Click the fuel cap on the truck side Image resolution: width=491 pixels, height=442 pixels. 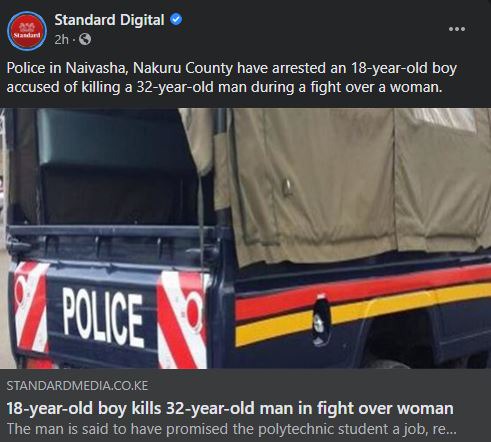pos(321,320)
